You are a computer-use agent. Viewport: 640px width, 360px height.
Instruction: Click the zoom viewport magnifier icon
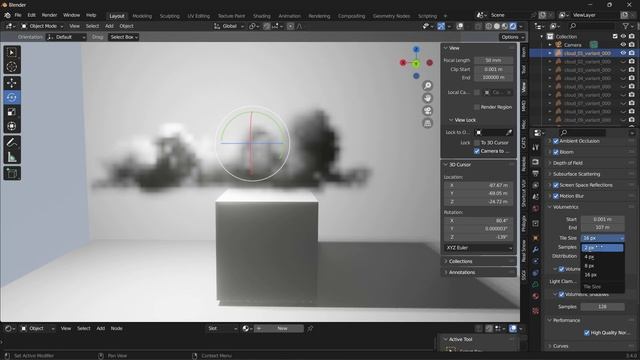(x=427, y=86)
